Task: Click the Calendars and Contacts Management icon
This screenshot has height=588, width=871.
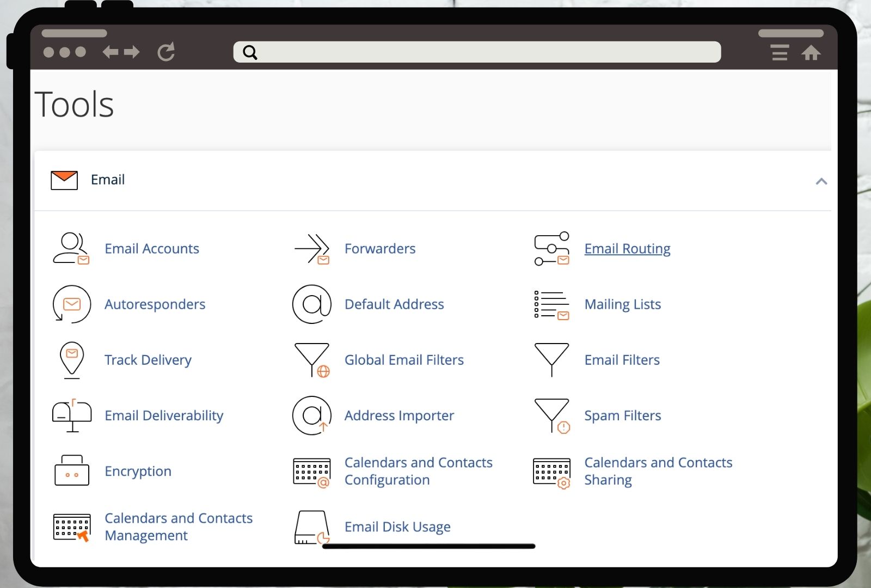Action: point(71,527)
